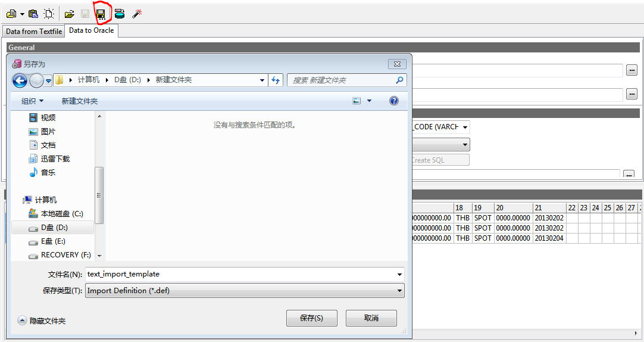The width and height of the screenshot is (644, 342).
Task: Click 新建文件夹 in the address breadcrumb
Action: pyautogui.click(x=174, y=80)
